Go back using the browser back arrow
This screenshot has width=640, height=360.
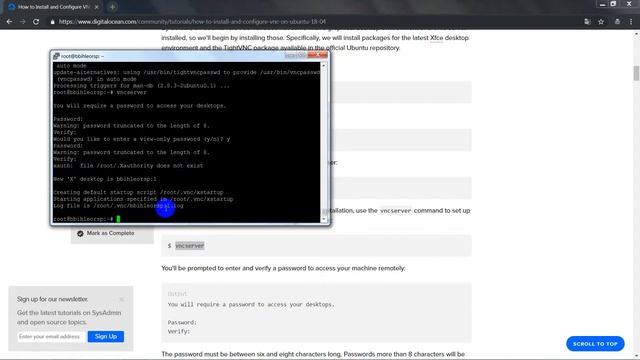point(9,22)
